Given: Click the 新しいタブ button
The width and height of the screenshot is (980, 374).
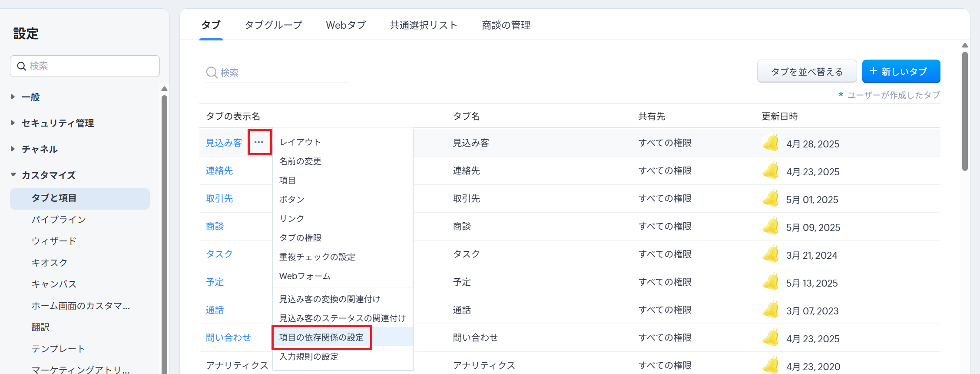Looking at the screenshot, I should (x=901, y=71).
